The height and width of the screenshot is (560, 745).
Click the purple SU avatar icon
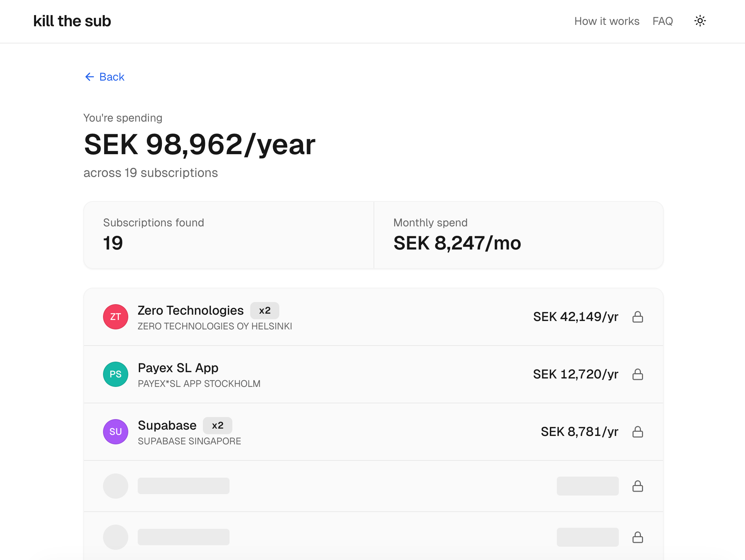click(x=115, y=432)
